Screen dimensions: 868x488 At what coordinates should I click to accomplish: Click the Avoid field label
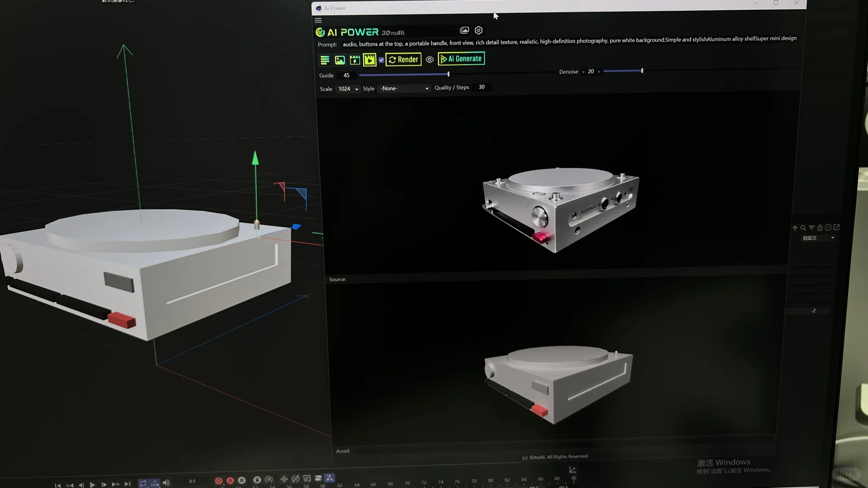[343, 450]
